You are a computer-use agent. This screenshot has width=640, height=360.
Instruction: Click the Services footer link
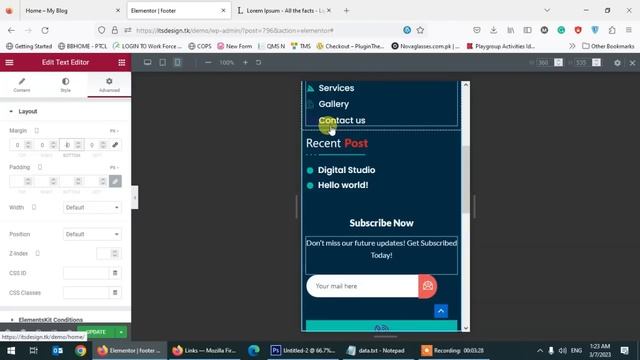(x=336, y=88)
